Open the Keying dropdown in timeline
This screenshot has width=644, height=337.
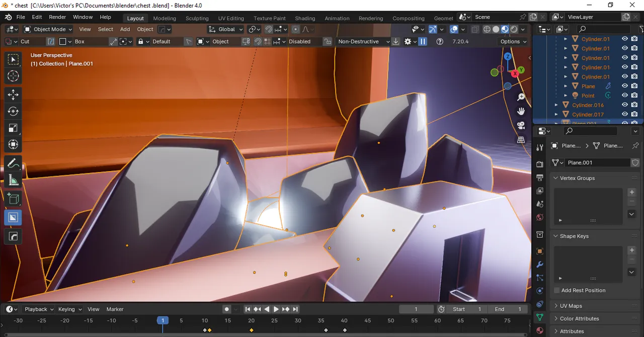[69, 309]
